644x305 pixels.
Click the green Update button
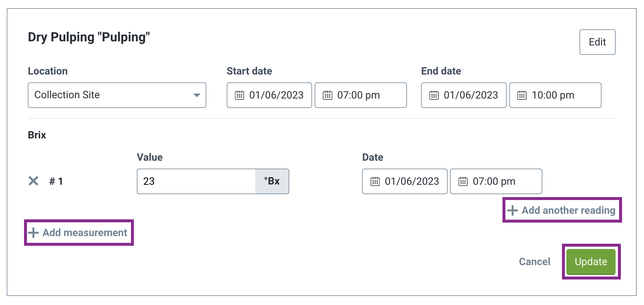(x=591, y=262)
